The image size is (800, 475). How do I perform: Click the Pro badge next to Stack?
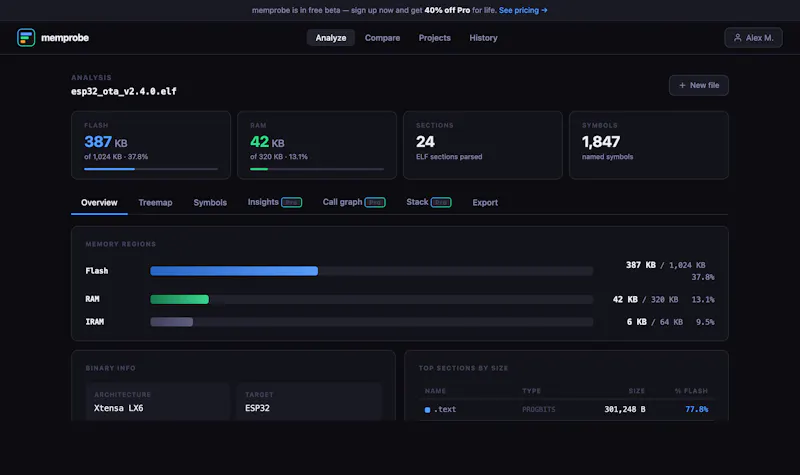(441, 203)
